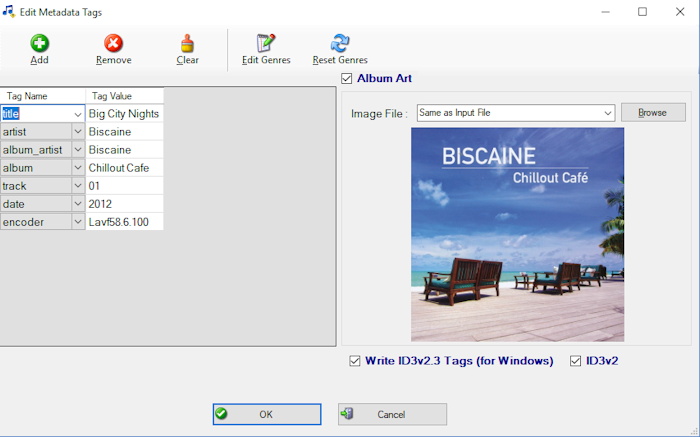Click the Tag Value column header

click(112, 96)
